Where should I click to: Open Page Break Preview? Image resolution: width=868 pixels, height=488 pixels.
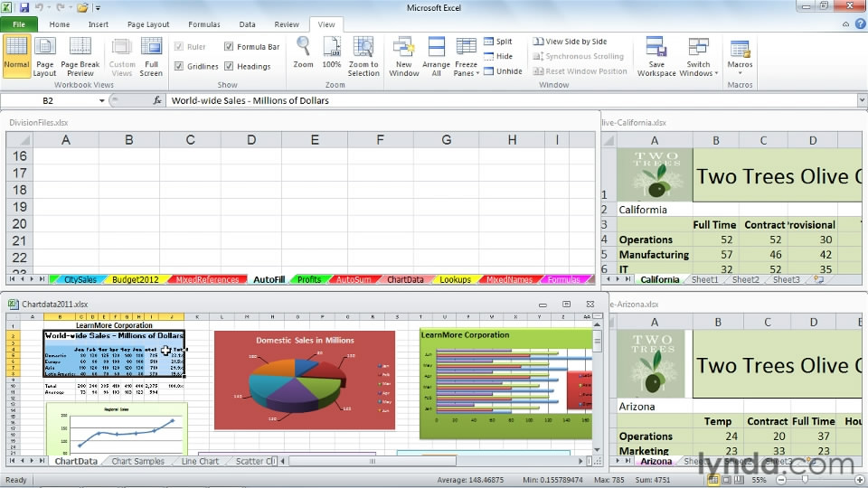click(80, 56)
